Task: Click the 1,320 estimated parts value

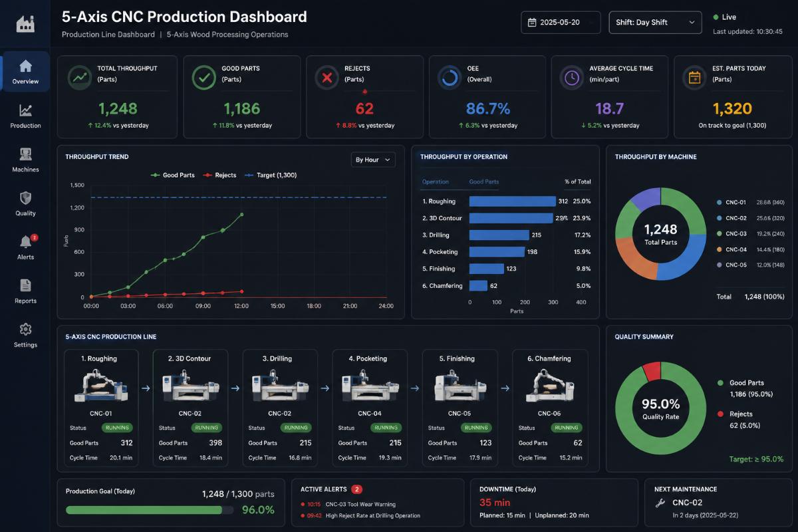Action: (732, 108)
